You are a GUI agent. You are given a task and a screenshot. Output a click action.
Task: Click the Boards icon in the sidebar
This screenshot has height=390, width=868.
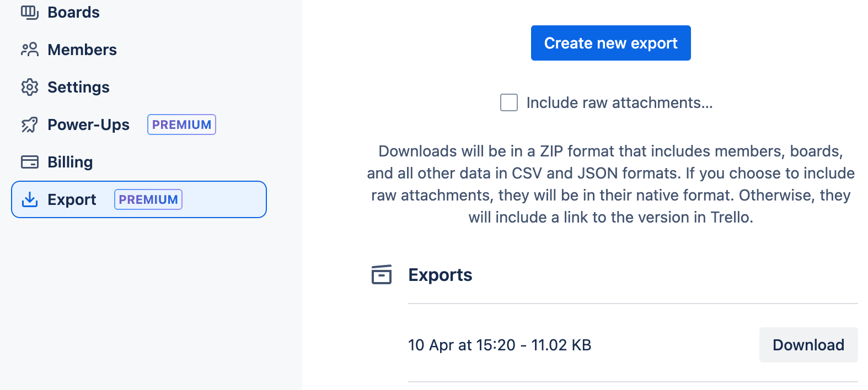point(30,12)
